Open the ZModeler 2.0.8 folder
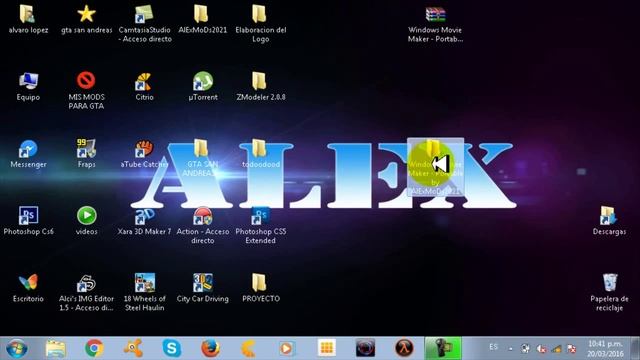This screenshot has height=360, width=640. click(260, 87)
